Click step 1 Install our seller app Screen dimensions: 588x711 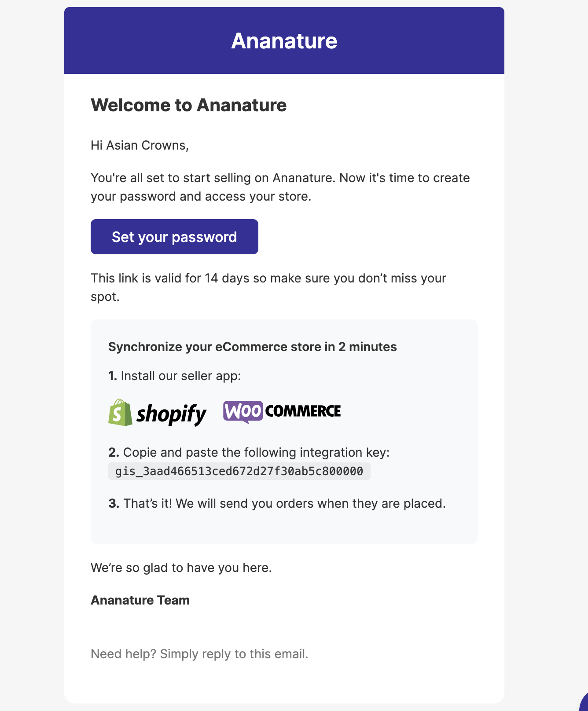tap(175, 376)
